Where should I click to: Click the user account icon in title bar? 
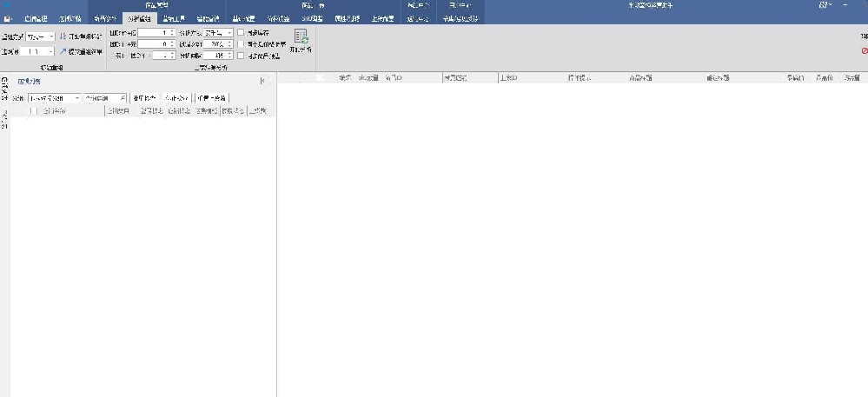click(x=823, y=5)
